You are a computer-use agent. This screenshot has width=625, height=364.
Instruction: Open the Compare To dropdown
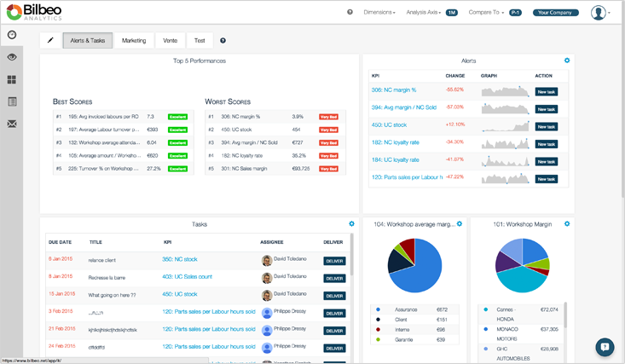pyautogui.click(x=486, y=13)
